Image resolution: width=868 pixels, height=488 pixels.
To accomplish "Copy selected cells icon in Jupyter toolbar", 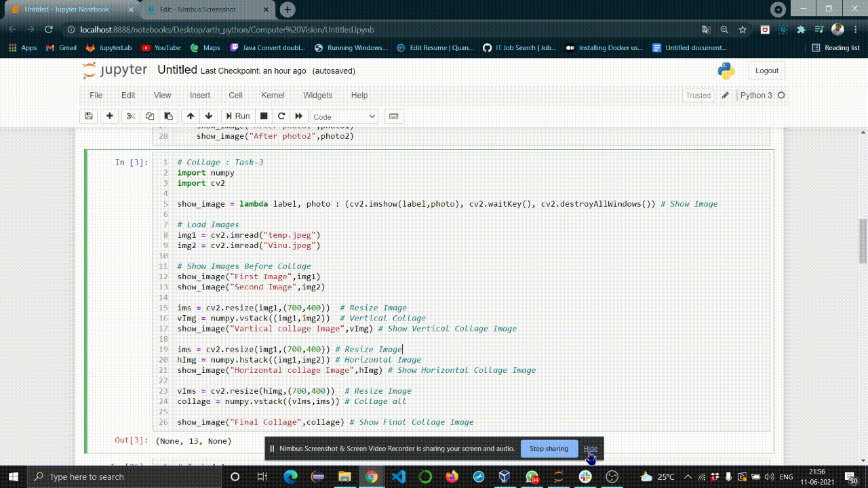I will click(150, 116).
